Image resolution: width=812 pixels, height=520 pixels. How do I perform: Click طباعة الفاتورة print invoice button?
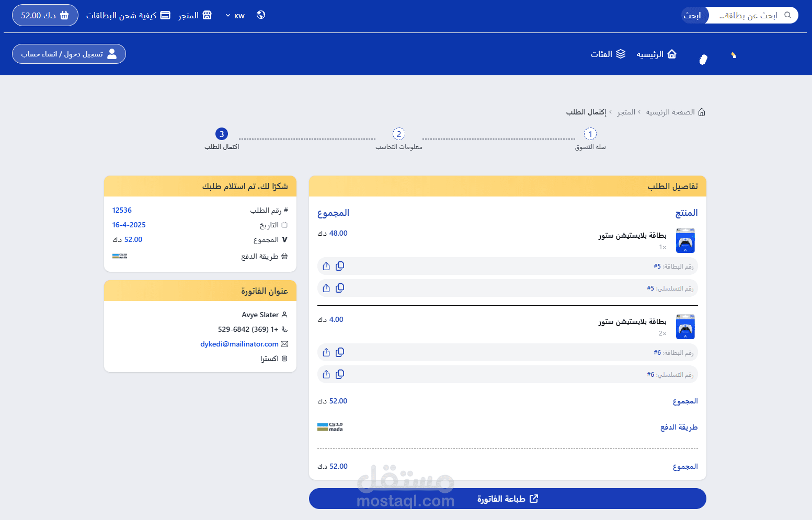tap(508, 499)
